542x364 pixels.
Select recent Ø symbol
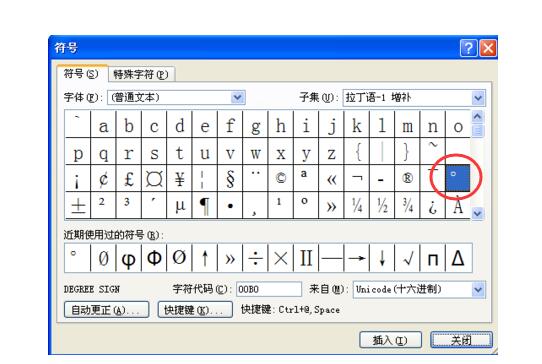tap(179, 258)
